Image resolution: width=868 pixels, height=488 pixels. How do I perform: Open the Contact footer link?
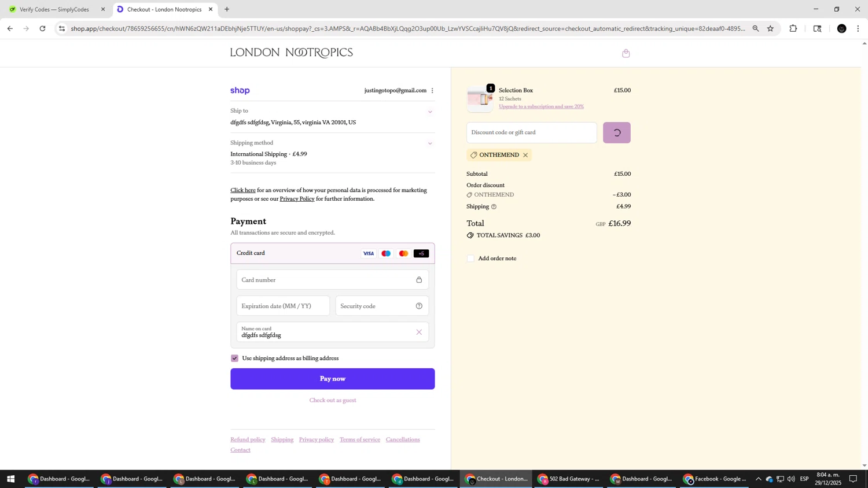point(240,450)
